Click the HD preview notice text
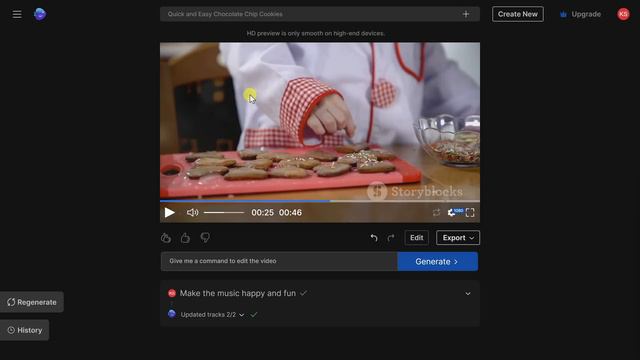This screenshot has height=360, width=640. click(x=316, y=33)
